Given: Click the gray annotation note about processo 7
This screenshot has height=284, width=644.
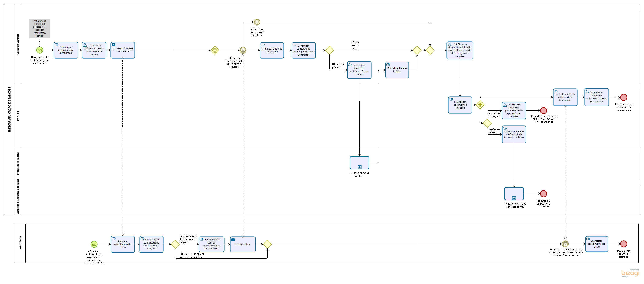Looking at the screenshot, I should 39,28.
